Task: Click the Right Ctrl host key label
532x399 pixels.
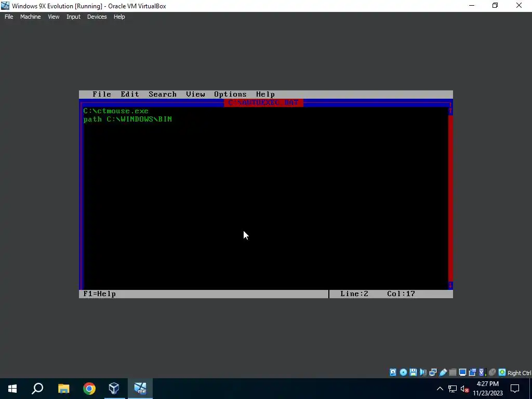Action: 520,373
